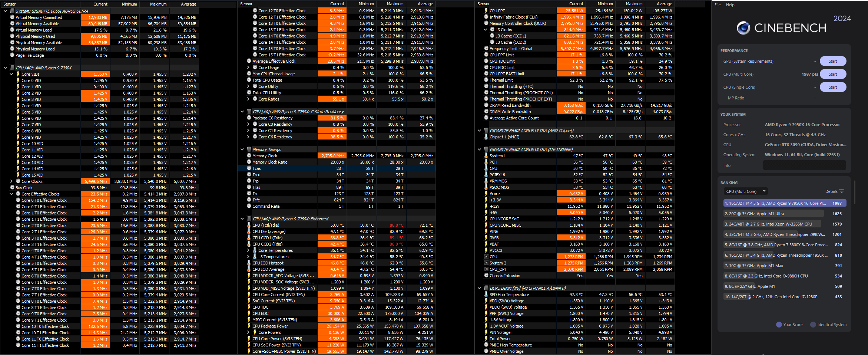The width and height of the screenshot is (868, 355).
Task: Click the Info field in Your System
Action: [805, 165]
